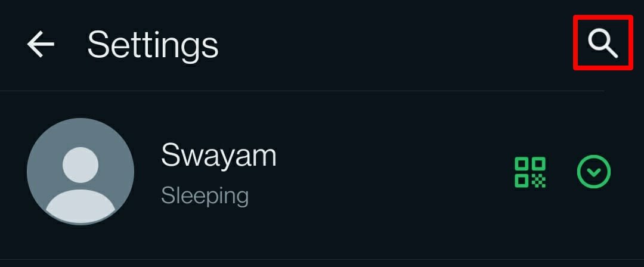Go back from the Settings screen
The width and height of the screenshot is (644, 267).
pos(41,44)
